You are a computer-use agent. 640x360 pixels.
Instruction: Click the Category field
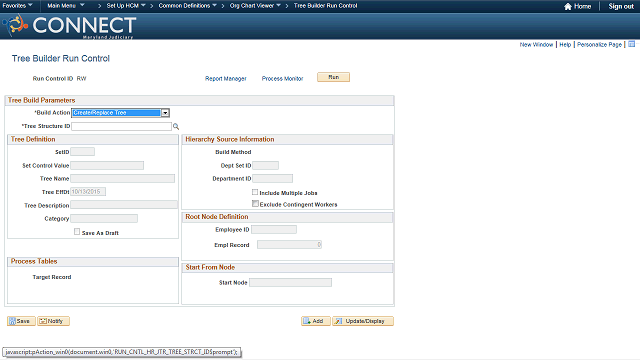point(104,218)
